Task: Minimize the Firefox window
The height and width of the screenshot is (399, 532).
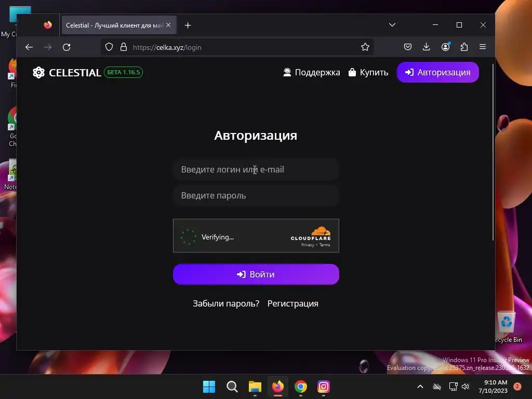Action: [435, 25]
